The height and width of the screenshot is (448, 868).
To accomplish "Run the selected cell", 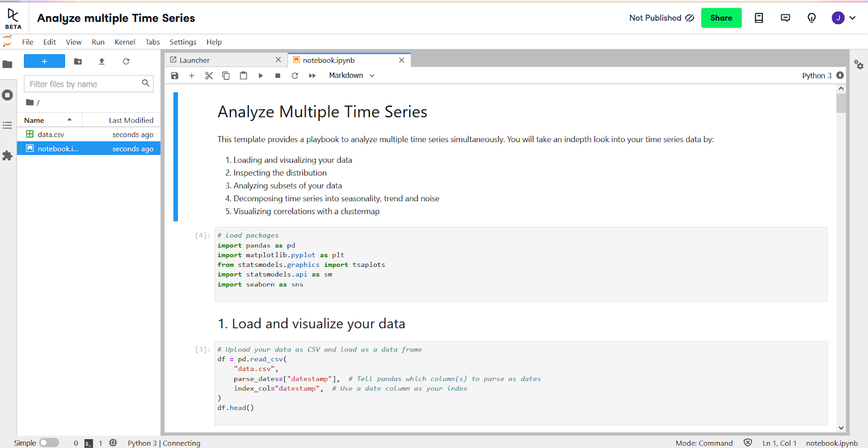I will click(260, 76).
